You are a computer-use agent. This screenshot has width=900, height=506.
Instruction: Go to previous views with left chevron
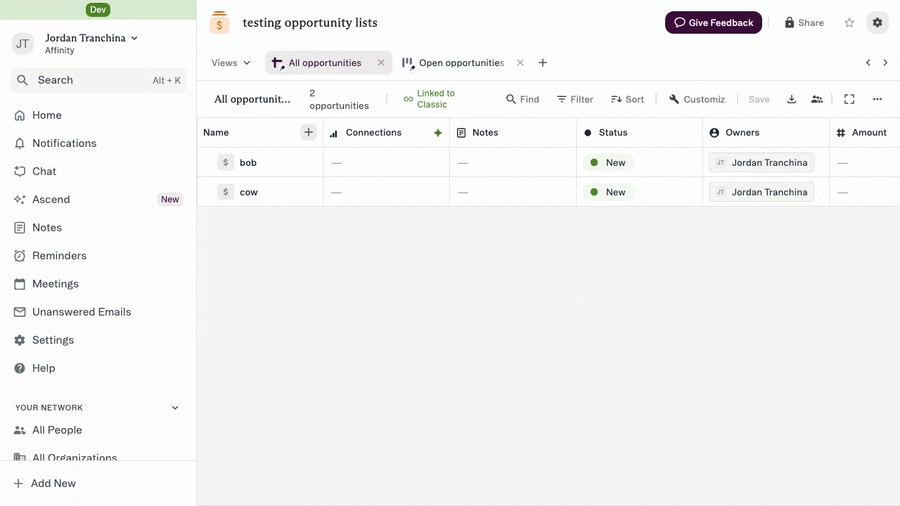(868, 63)
